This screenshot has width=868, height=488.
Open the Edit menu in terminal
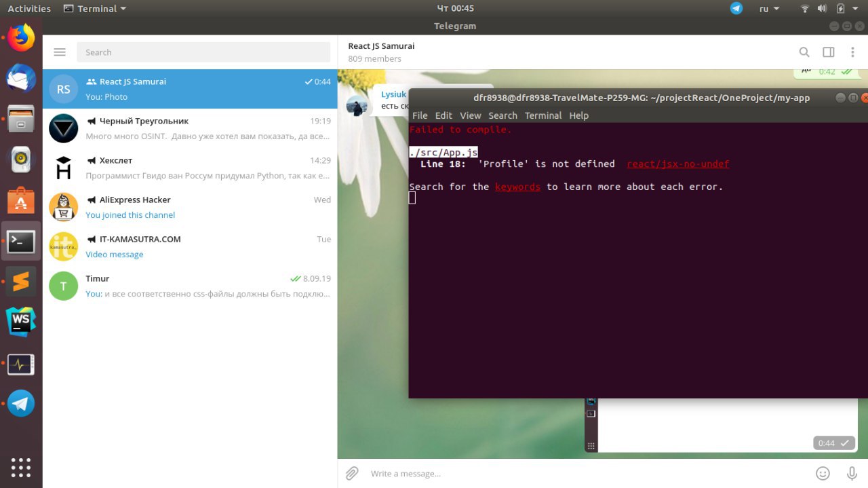click(x=443, y=115)
